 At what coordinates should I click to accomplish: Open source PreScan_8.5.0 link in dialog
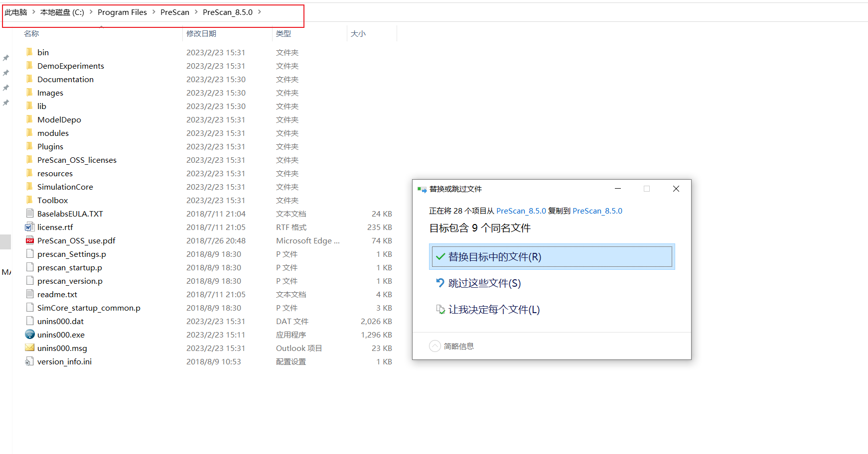[521, 211]
